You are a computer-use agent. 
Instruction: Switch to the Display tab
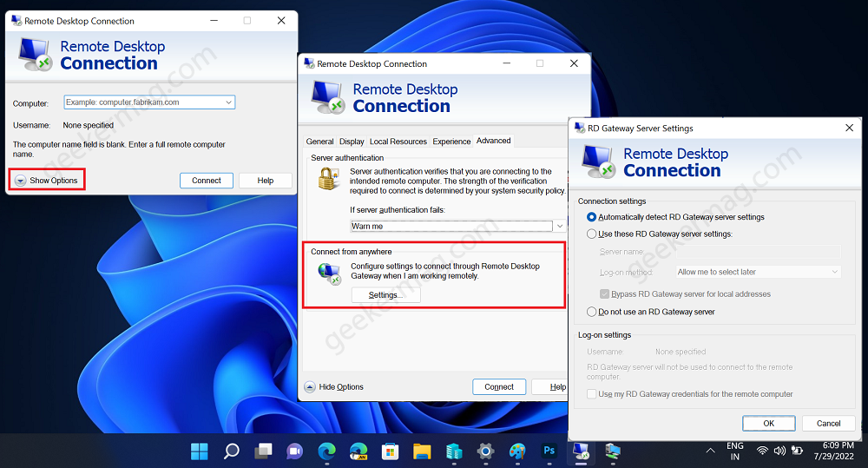pyautogui.click(x=352, y=142)
